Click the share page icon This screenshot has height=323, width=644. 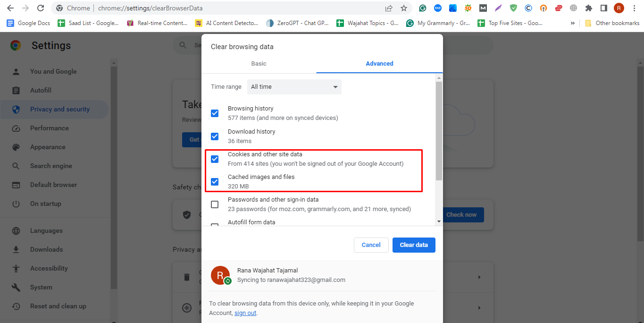pyautogui.click(x=389, y=8)
